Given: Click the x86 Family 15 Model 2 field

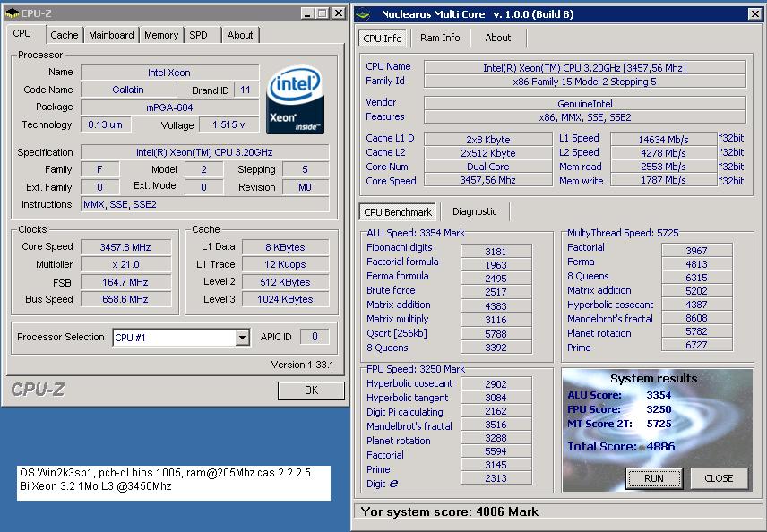Looking at the screenshot, I should point(585,82).
